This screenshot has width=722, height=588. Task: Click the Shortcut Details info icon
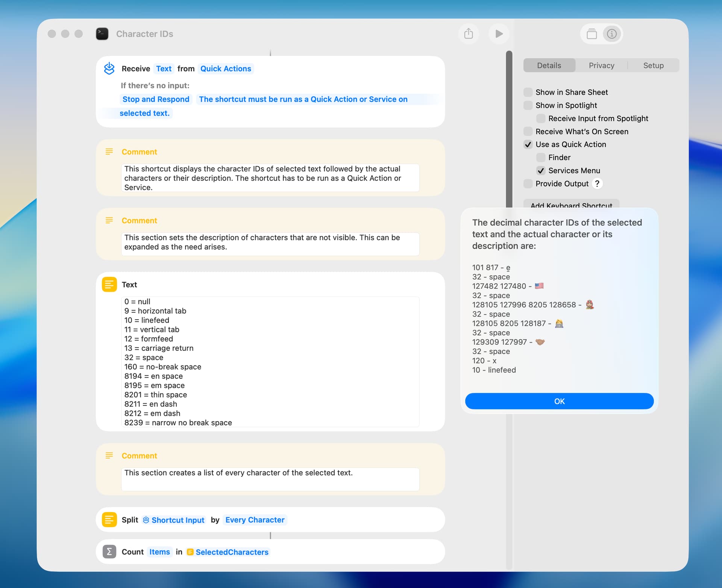coord(612,34)
